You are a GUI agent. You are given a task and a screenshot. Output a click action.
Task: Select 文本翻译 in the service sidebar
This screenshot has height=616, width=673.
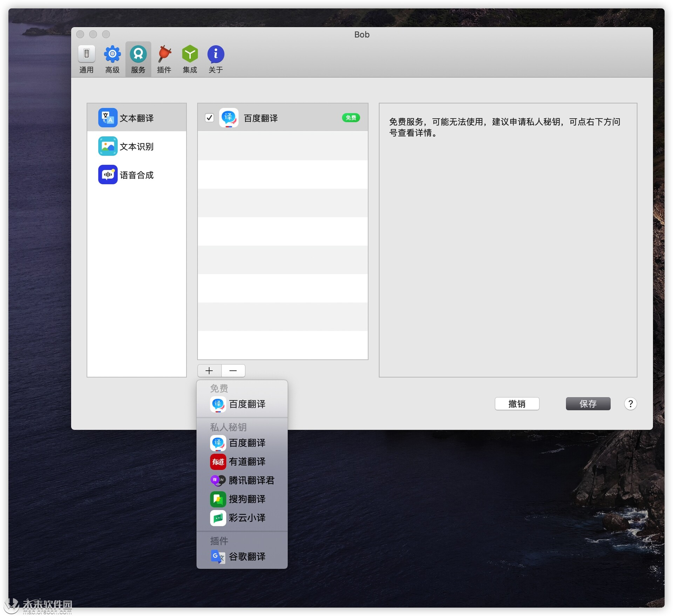coord(137,118)
